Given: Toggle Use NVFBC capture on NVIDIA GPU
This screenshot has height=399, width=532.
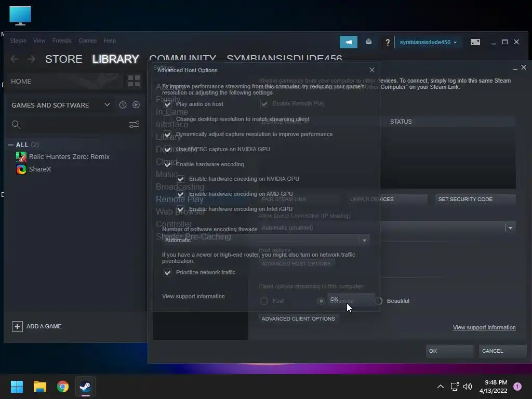Looking at the screenshot, I should [x=167, y=149].
